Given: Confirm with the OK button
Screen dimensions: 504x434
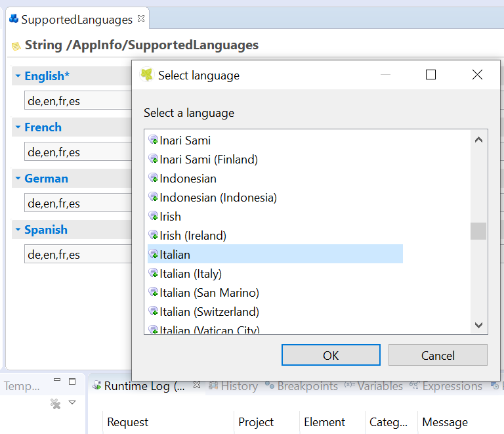Looking at the screenshot, I should click(x=331, y=355).
